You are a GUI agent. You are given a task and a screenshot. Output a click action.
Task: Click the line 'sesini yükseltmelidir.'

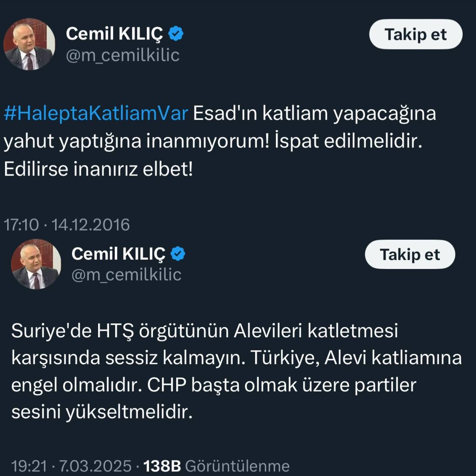[102, 412]
